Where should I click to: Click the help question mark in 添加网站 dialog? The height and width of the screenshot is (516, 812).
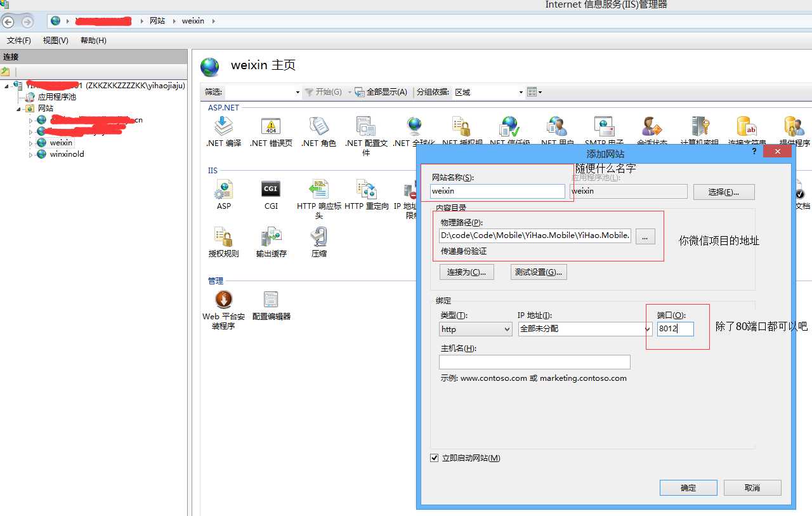(754, 152)
